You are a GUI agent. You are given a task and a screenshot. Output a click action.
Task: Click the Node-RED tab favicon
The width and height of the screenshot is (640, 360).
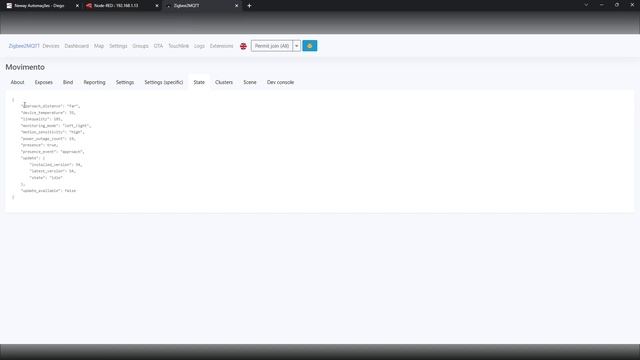pyautogui.click(x=89, y=6)
